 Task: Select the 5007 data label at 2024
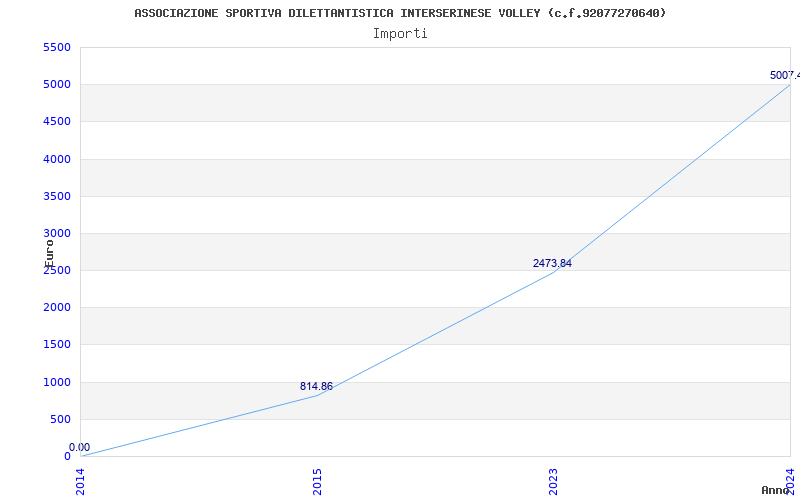point(785,76)
